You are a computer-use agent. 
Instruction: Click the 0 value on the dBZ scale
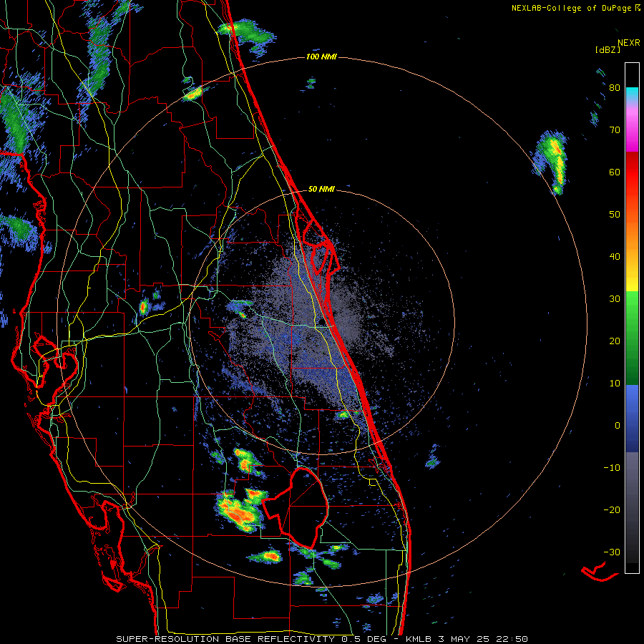pos(618,426)
